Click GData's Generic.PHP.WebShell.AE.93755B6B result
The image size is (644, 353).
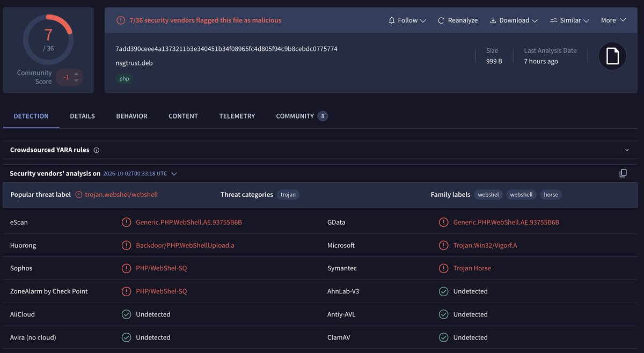[506, 222]
